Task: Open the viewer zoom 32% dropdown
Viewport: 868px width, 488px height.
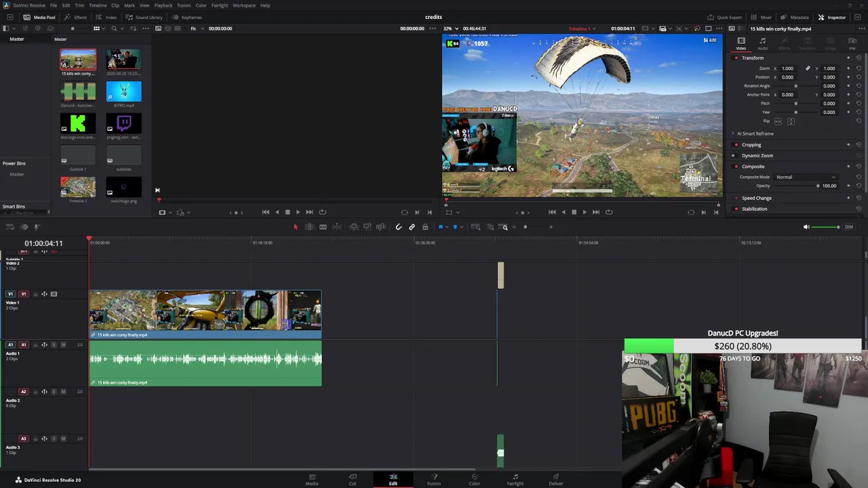Action: [x=451, y=28]
